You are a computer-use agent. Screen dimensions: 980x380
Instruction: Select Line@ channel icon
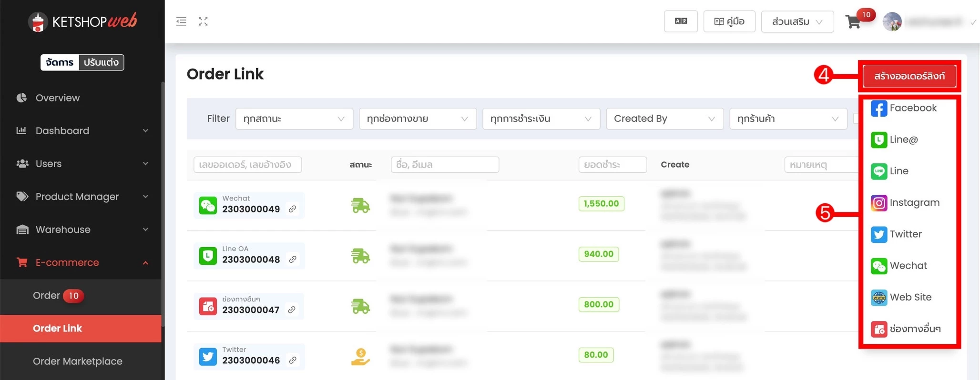[x=879, y=140]
